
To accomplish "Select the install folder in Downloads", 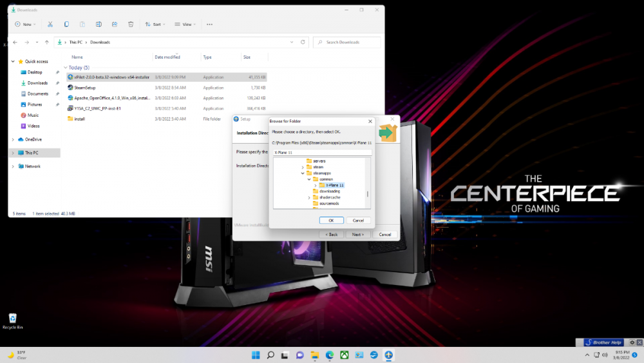I will pos(79,119).
